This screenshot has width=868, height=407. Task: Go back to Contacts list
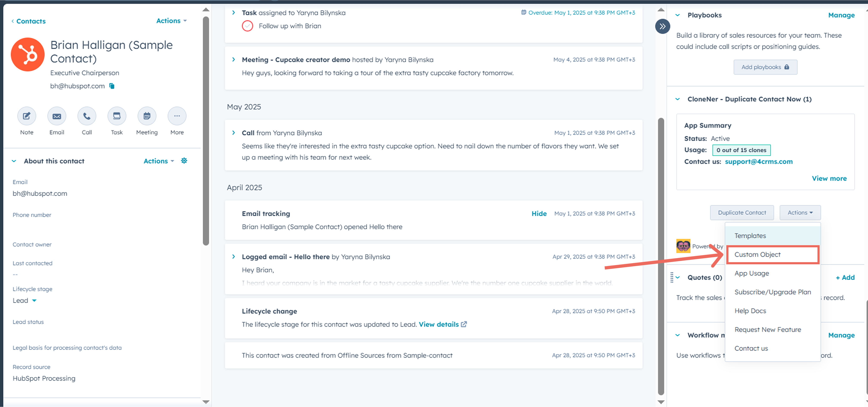28,21
